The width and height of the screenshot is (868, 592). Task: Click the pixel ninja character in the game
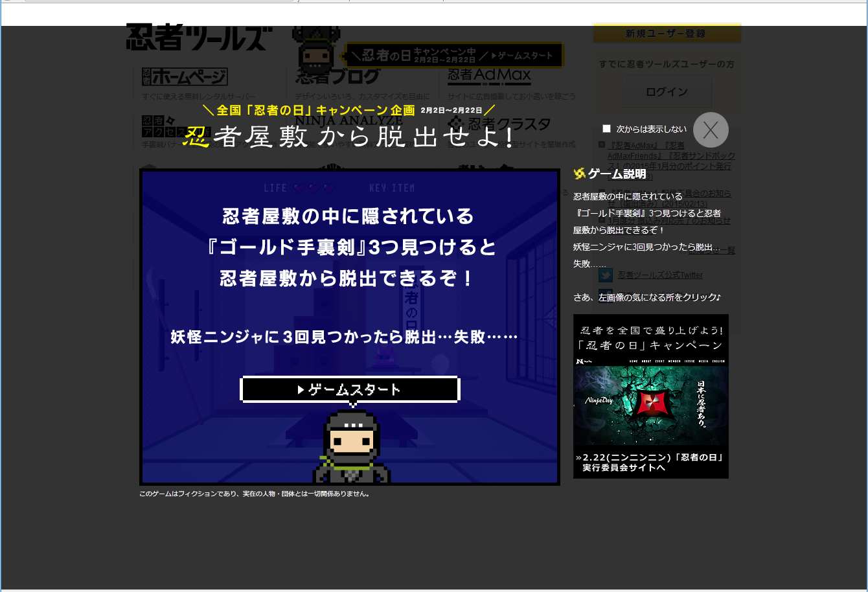(352, 447)
